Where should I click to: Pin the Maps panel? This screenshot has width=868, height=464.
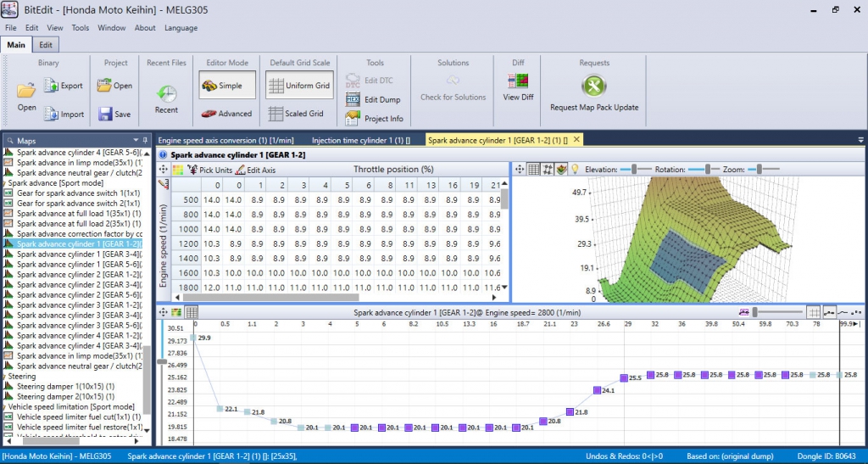click(145, 140)
